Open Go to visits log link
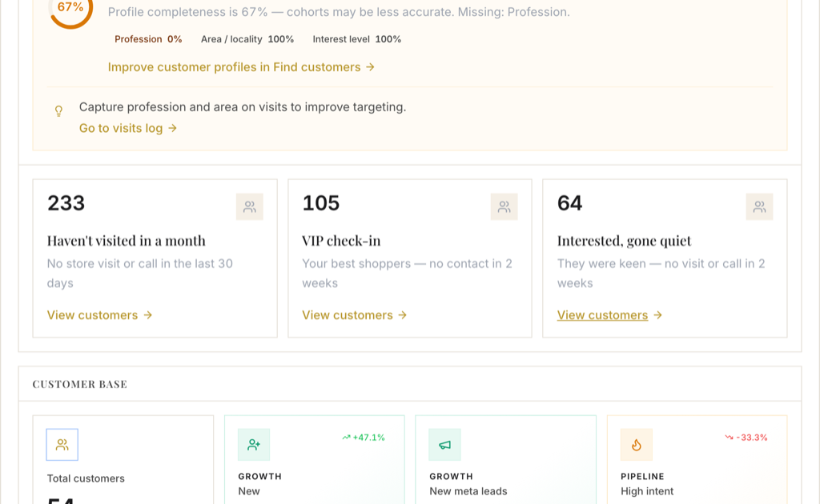Image resolution: width=820 pixels, height=504 pixels. tap(128, 128)
